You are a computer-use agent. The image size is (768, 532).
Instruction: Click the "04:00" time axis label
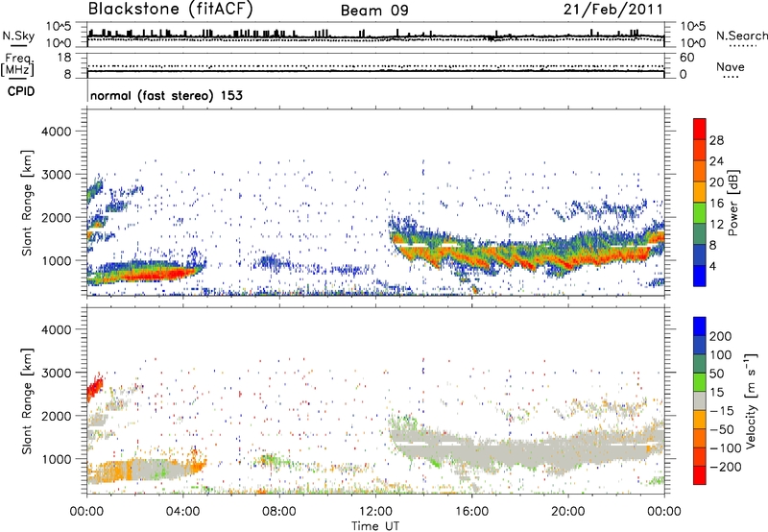coord(182,512)
